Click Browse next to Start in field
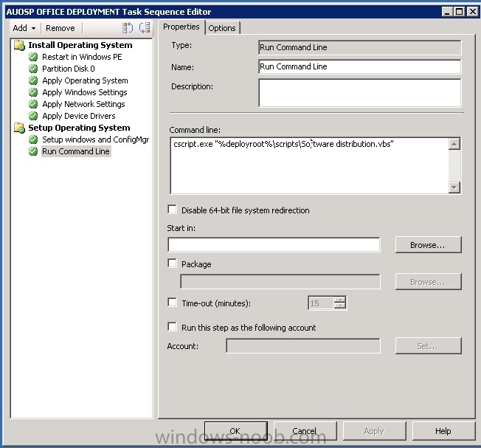The width and height of the screenshot is (481, 448). 428,245
